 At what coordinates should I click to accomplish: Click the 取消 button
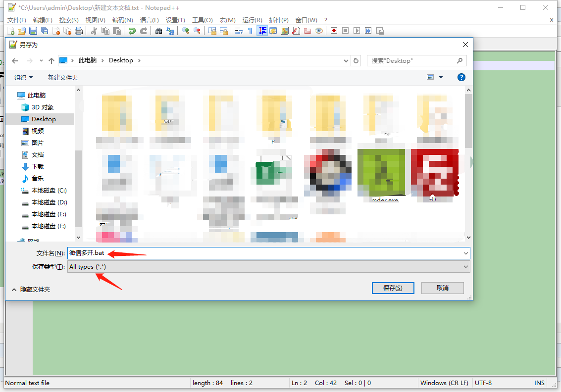[x=443, y=288]
